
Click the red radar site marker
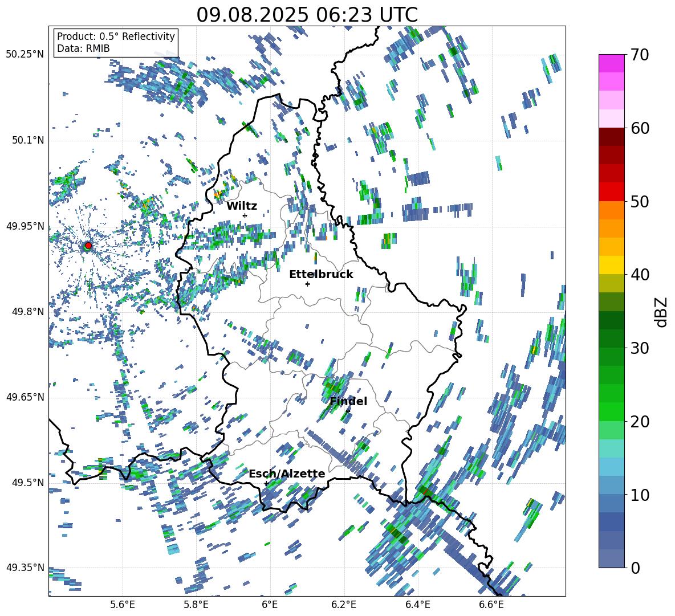88,246
